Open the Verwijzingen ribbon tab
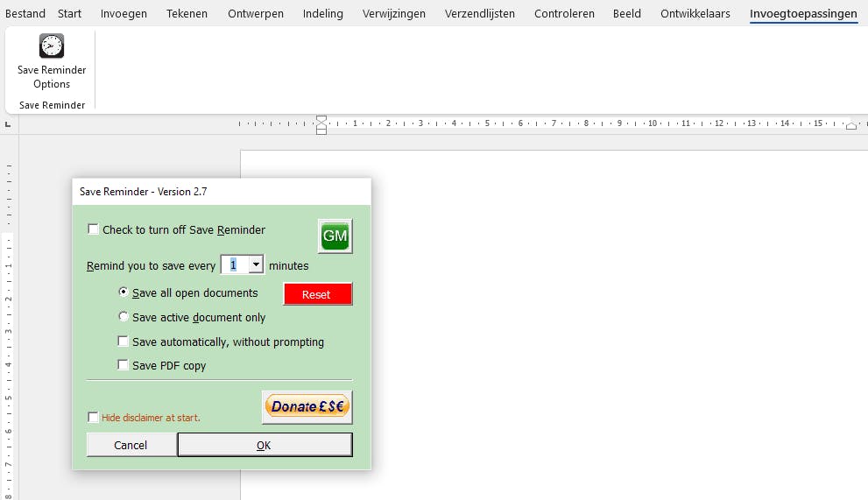 (394, 13)
